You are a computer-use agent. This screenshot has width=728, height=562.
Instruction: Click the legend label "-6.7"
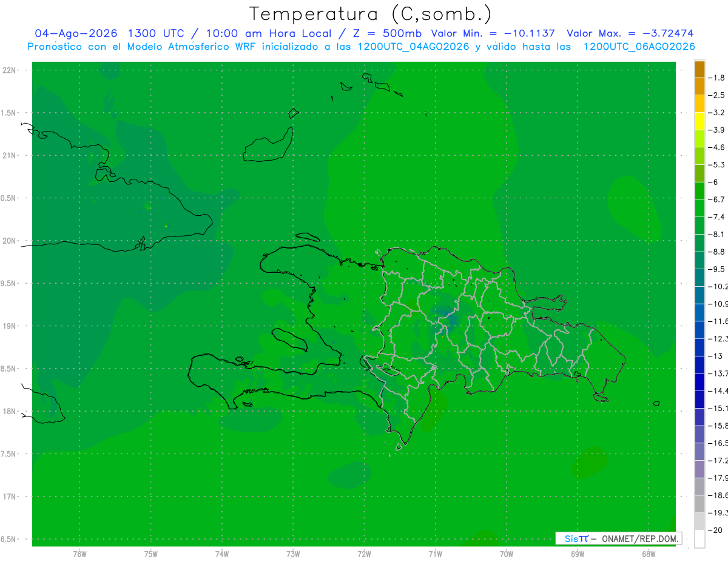point(717,199)
